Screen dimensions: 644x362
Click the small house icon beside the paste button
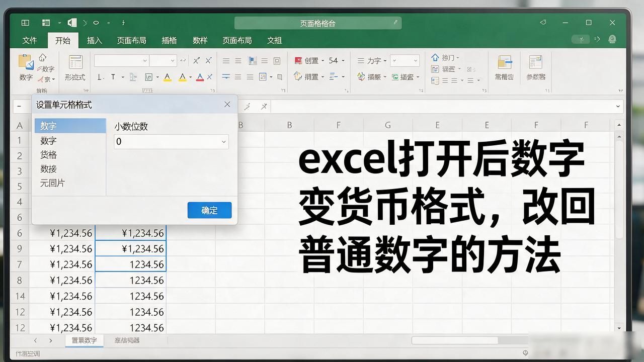tap(43, 58)
